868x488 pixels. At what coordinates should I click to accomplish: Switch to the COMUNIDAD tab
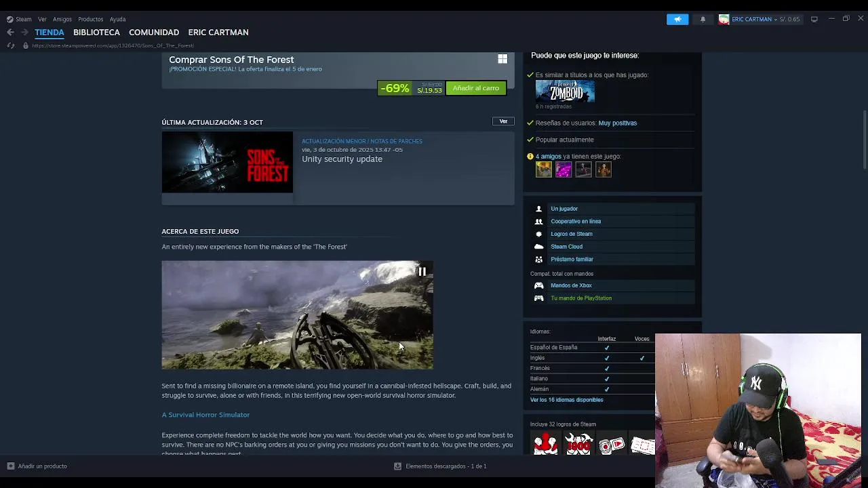154,32
